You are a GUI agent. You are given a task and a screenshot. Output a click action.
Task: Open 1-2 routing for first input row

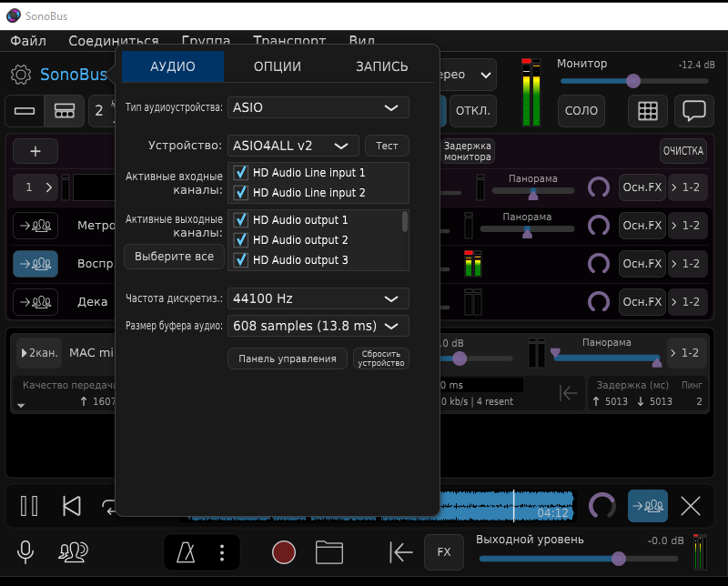687,187
